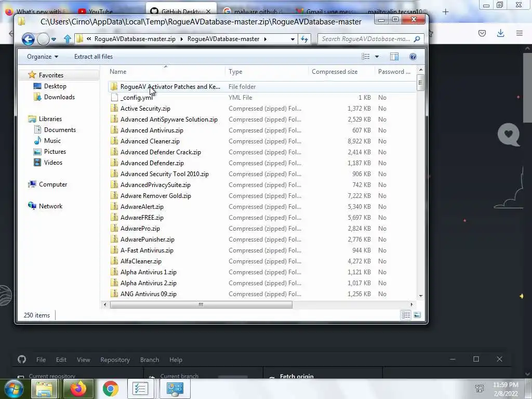Refresh the RogueAVDatabase-master folder view
This screenshot has width=532, height=399.
pyautogui.click(x=304, y=39)
